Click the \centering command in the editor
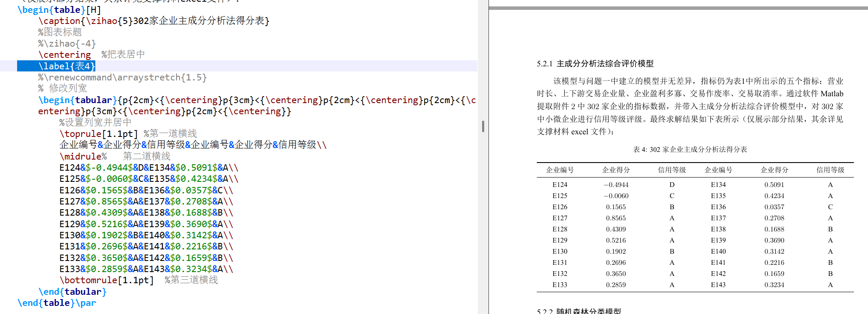This screenshot has width=868, height=314. (65, 55)
